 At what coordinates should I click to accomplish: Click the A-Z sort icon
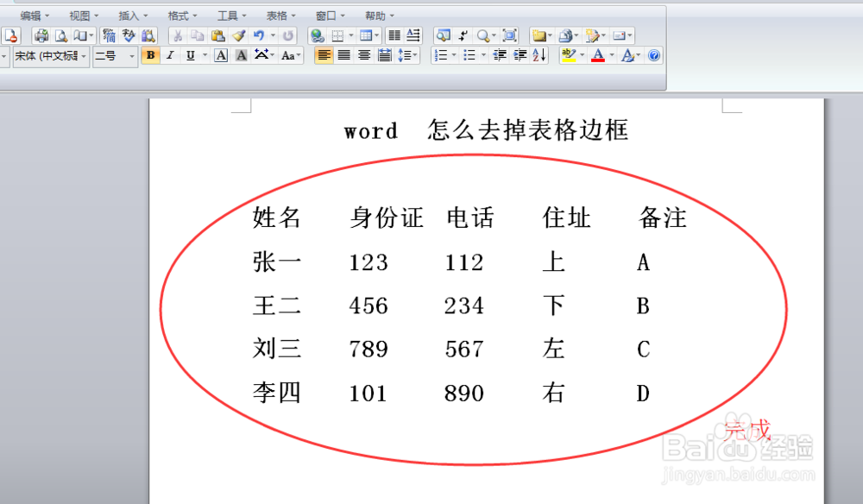point(538,55)
